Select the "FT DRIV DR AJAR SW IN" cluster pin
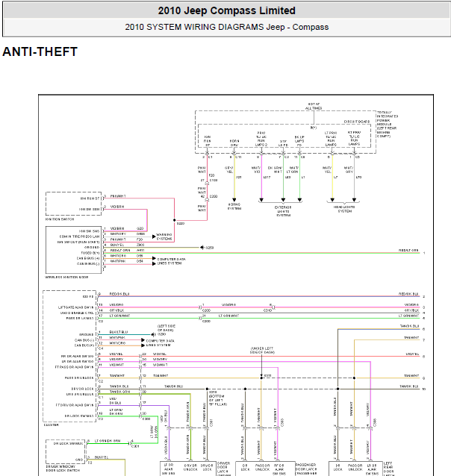The height and width of the screenshot is (476, 451). click(x=75, y=405)
